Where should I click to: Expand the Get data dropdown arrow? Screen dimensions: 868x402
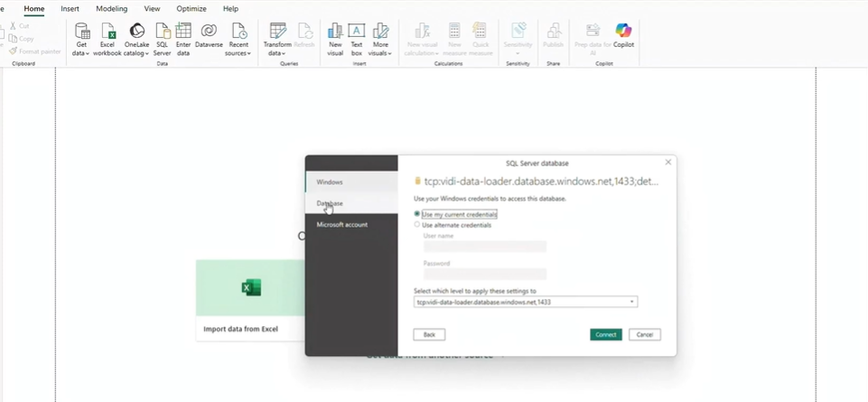(88, 53)
